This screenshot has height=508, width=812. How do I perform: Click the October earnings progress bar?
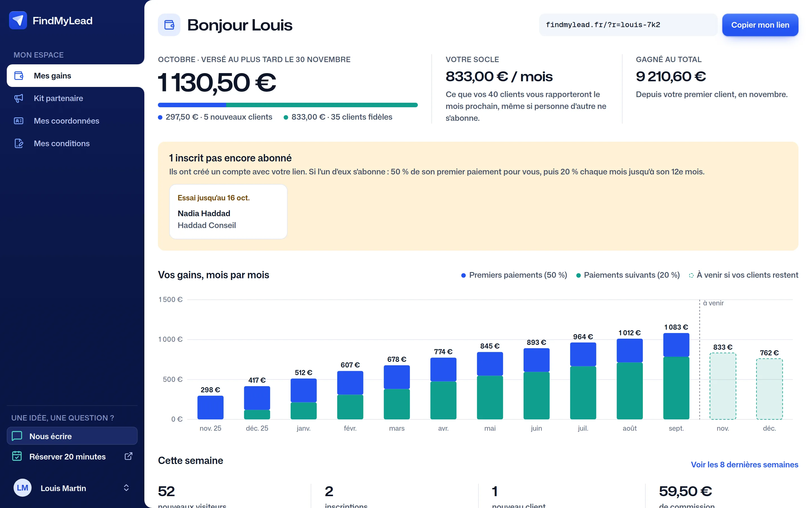pyautogui.click(x=288, y=105)
